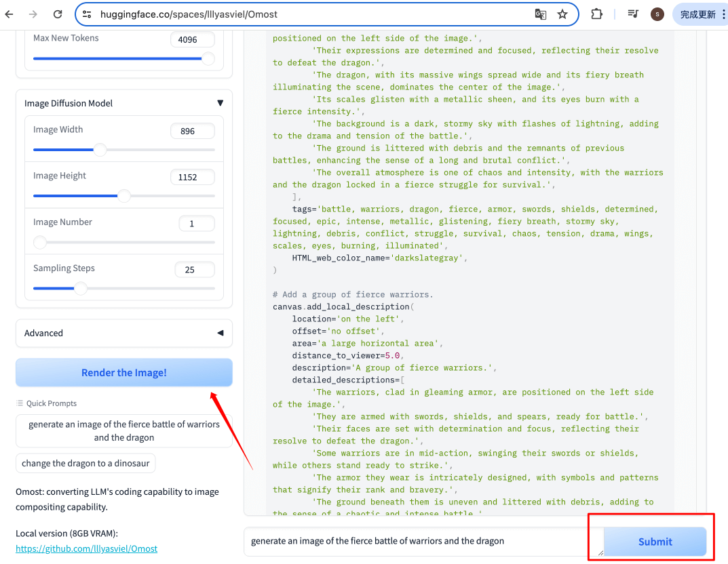Collapse the Image Diffusion Model section
This screenshot has height=564, width=728.
pos(220,103)
